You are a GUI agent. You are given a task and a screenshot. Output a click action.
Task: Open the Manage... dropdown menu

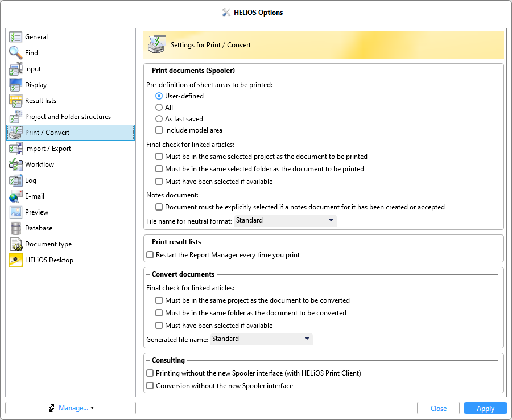71,408
